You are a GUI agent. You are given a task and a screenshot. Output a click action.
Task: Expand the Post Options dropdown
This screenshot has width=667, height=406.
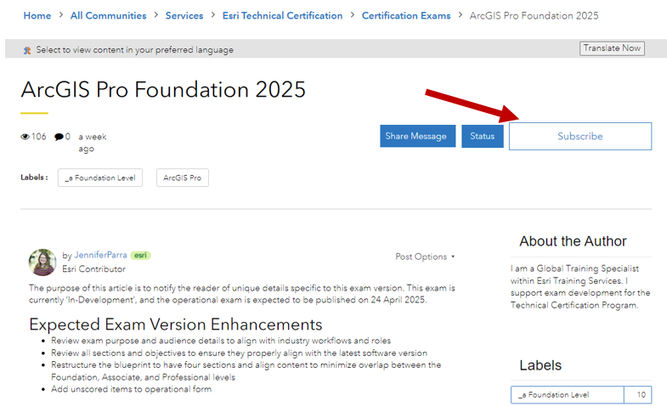click(425, 257)
